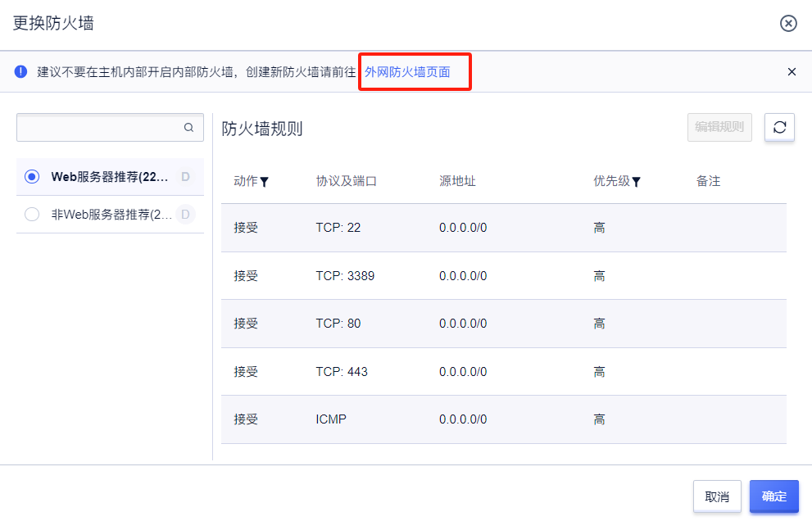Image resolution: width=812 pixels, height=521 pixels.
Task: Click priority 高 in the TCP: 22 row
Action: pyautogui.click(x=599, y=228)
